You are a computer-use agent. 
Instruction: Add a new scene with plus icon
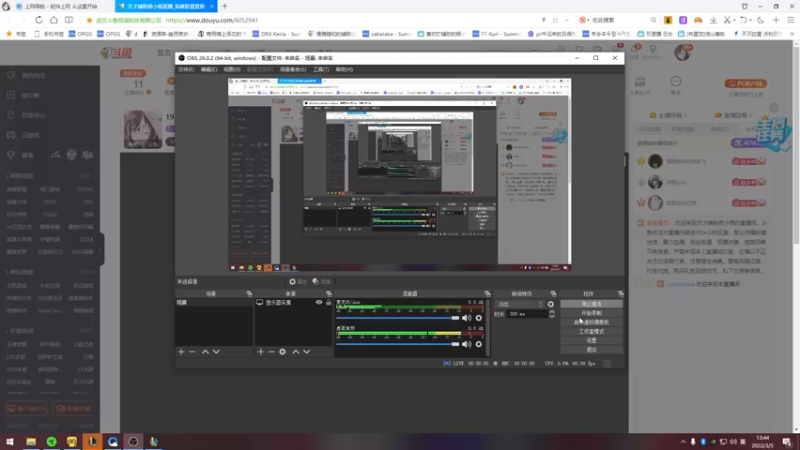[181, 352]
